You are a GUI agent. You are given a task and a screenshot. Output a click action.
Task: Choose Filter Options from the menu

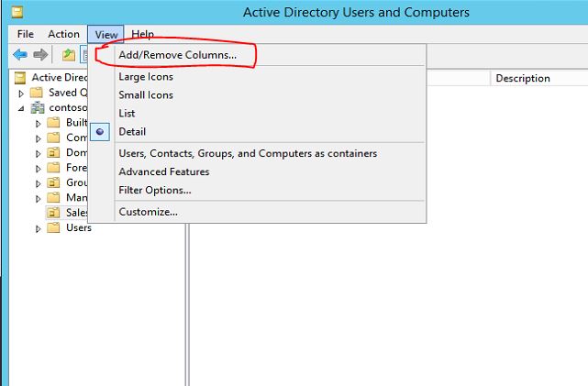coord(155,190)
